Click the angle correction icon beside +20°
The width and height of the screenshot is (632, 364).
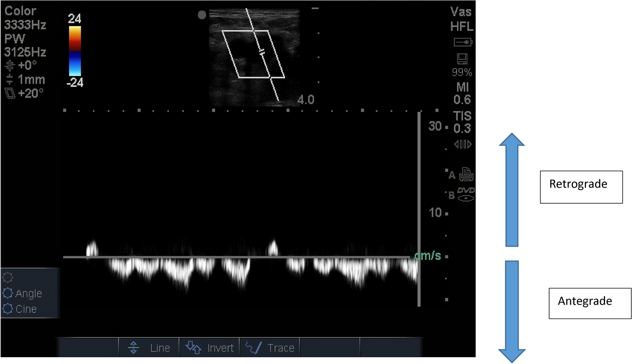tap(10, 94)
